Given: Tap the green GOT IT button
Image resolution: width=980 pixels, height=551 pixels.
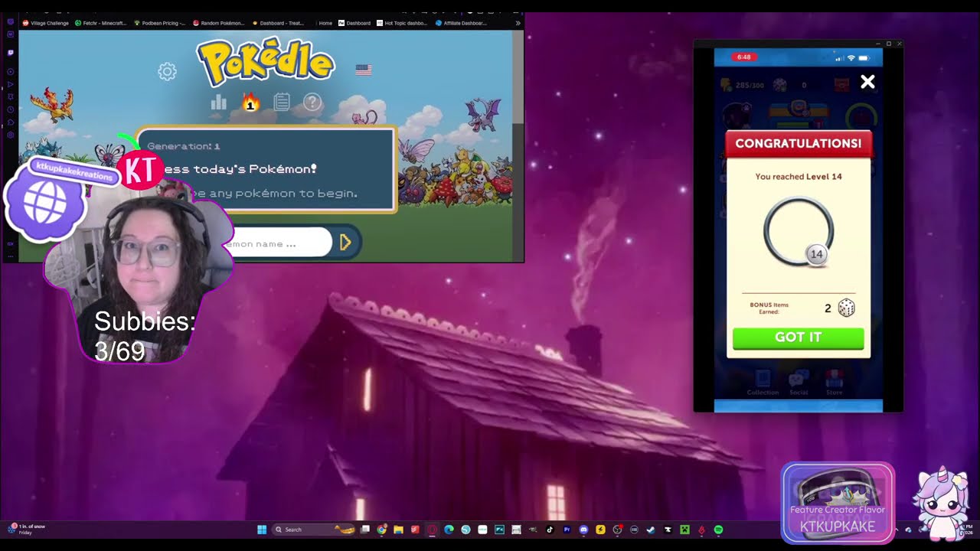Looking at the screenshot, I should click(x=798, y=337).
